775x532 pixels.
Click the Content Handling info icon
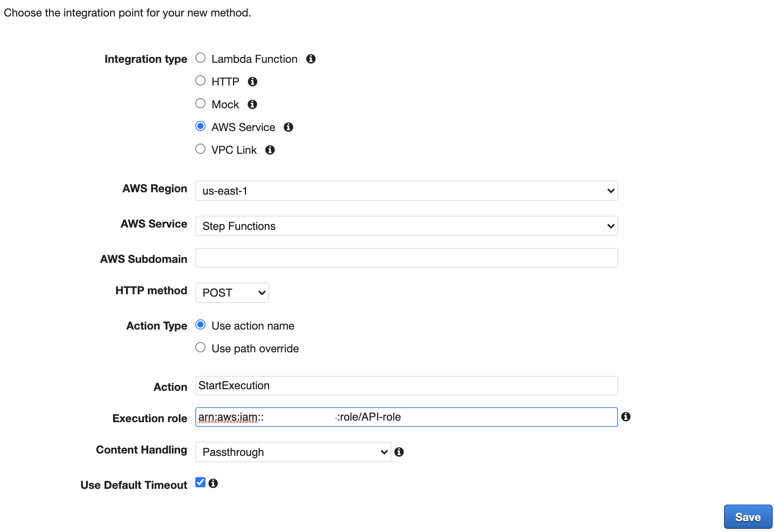pyautogui.click(x=400, y=452)
